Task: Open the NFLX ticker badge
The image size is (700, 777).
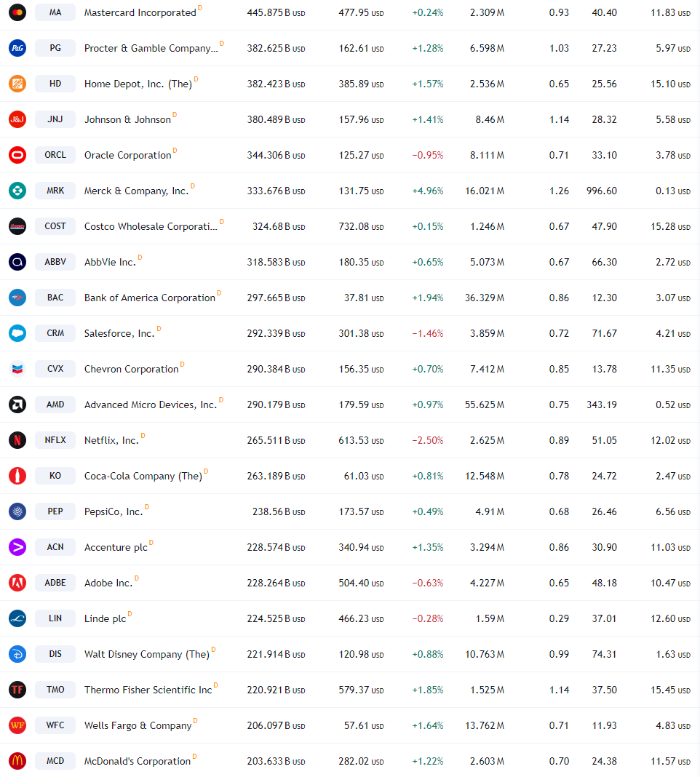Action: pyautogui.click(x=55, y=440)
